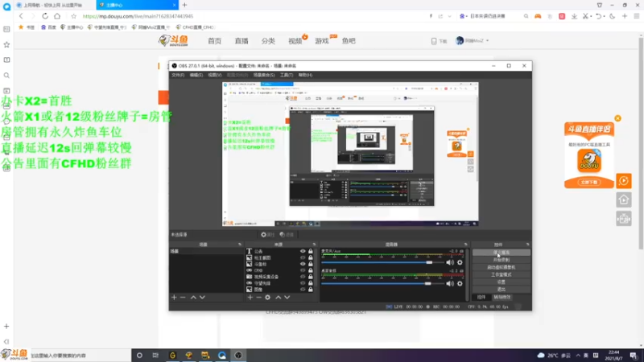Screen dimensions: 644x362
Task: Toggle the lock on the 图像 source
Action: 311,290
